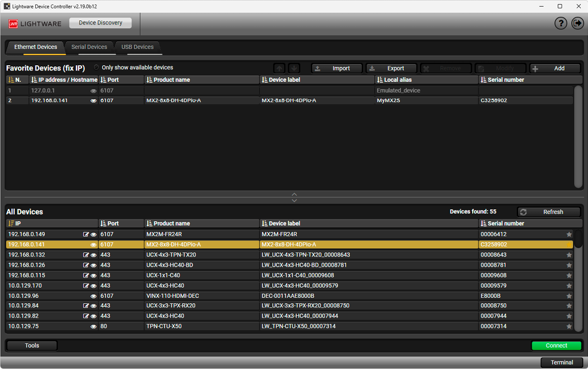Switch to the Serial Devices tab
This screenshot has height=369, width=588.
click(x=89, y=47)
